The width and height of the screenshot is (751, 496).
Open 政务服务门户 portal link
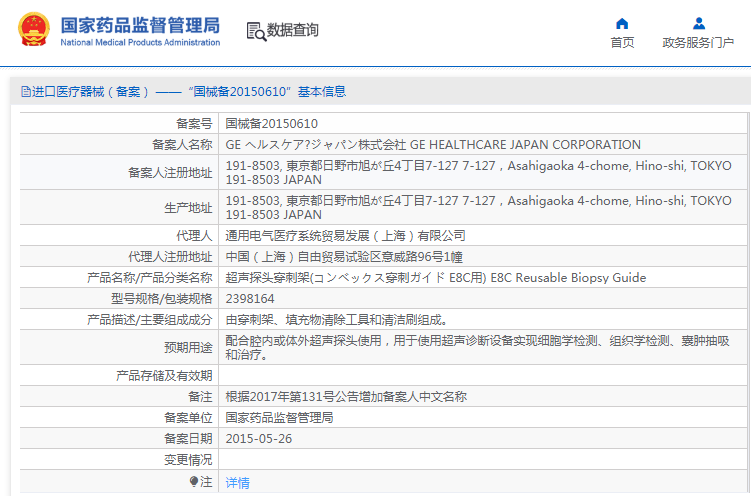pos(698,43)
